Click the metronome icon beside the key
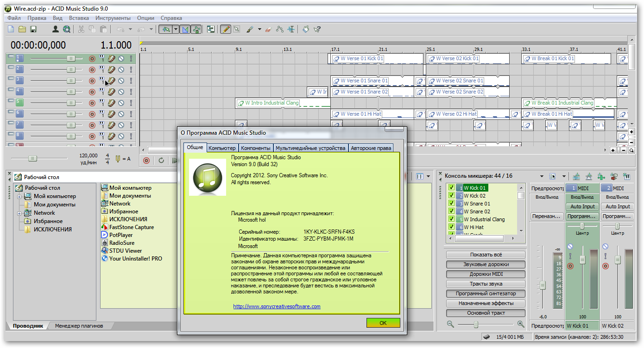The width and height of the screenshot is (644, 348). 118,159
